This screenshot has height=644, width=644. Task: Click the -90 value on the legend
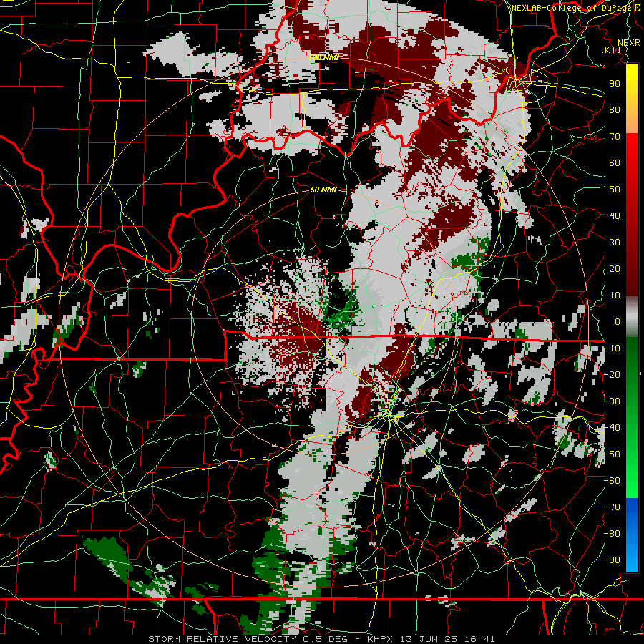pos(612,560)
